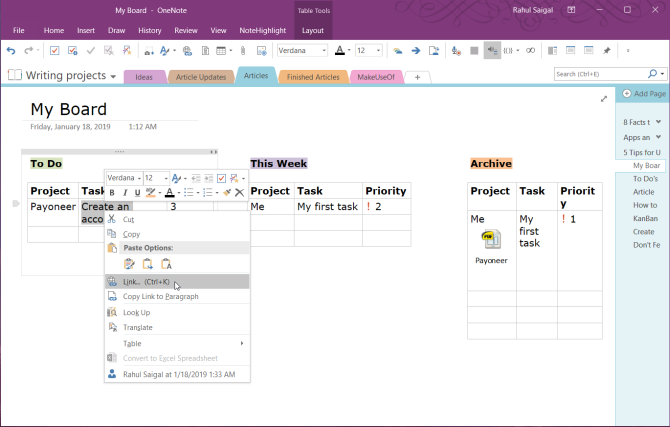Open the 'To Do's' page in the page list

coord(643,179)
